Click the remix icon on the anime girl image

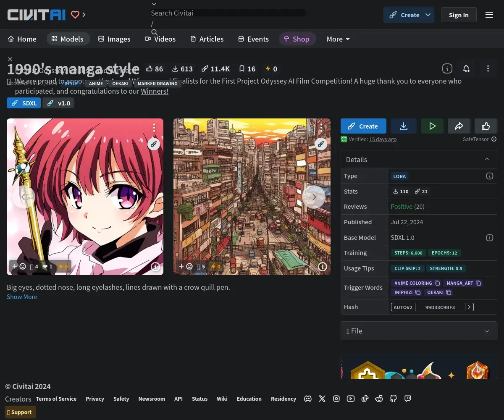(154, 144)
